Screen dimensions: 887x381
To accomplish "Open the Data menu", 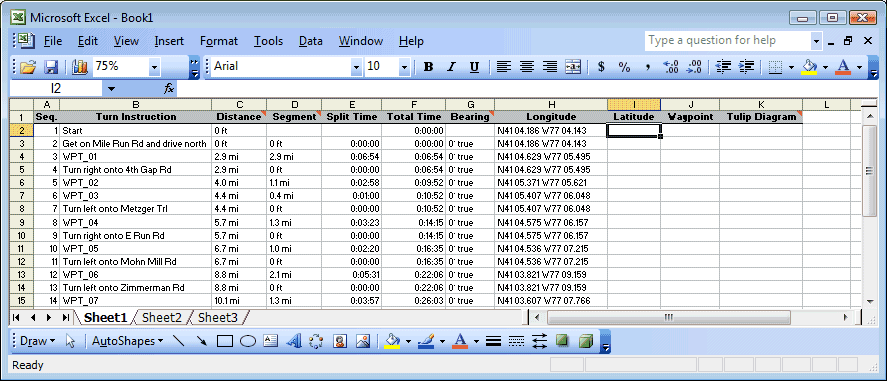I will (311, 41).
